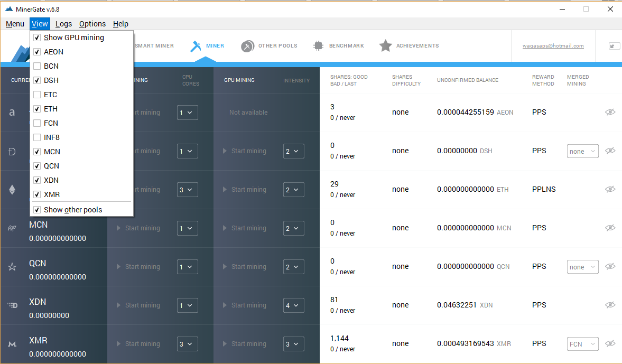The height and width of the screenshot is (364, 622).
Task: Uncheck AEON in the View menu
Action: click(x=37, y=52)
